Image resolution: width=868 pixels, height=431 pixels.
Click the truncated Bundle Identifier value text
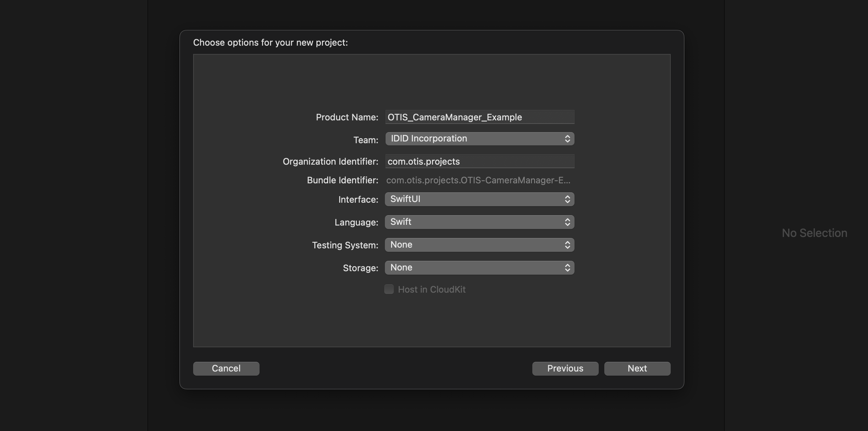pos(478,180)
